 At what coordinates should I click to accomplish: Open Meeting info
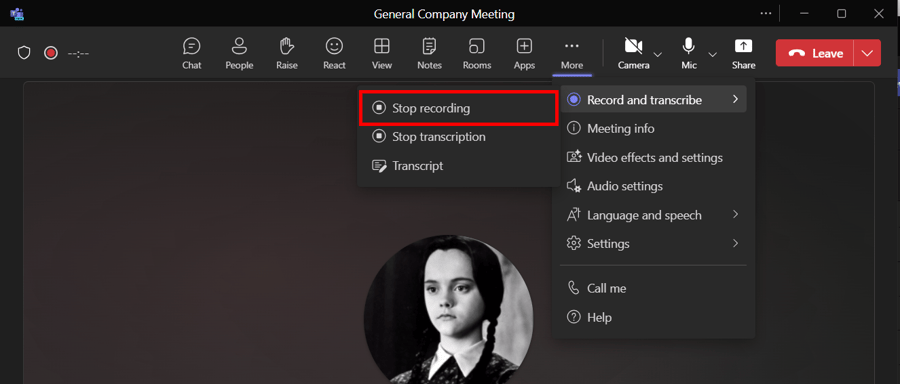tap(653, 129)
